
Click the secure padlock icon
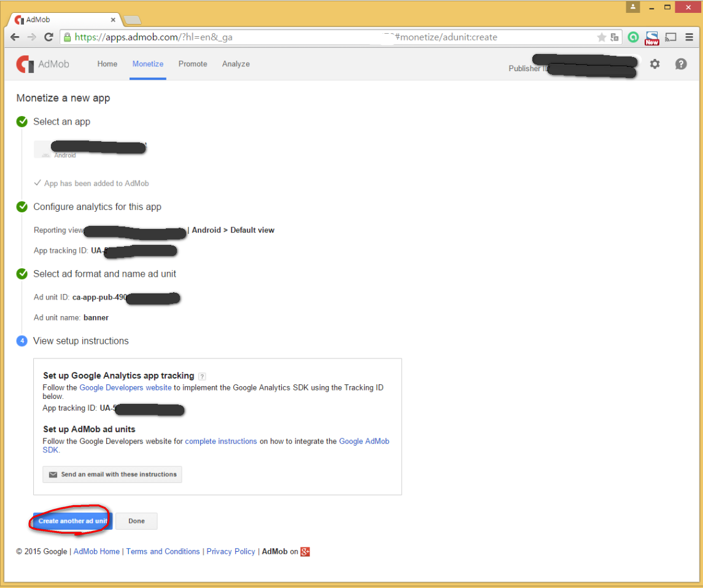click(68, 37)
